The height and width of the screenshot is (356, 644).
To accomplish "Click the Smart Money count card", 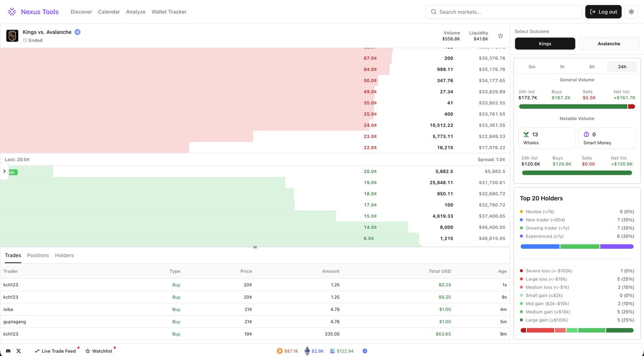I will [x=607, y=138].
